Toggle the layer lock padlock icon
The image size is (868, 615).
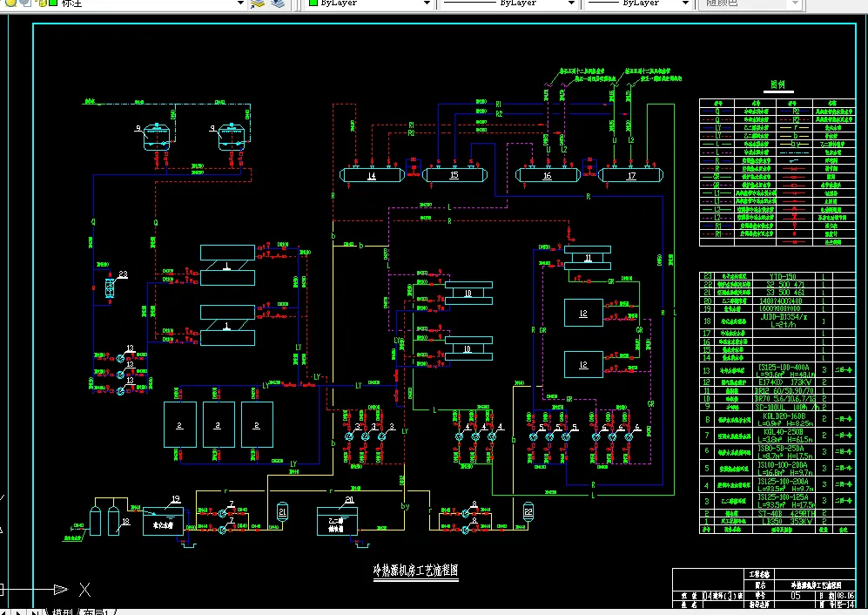tap(42, 3)
